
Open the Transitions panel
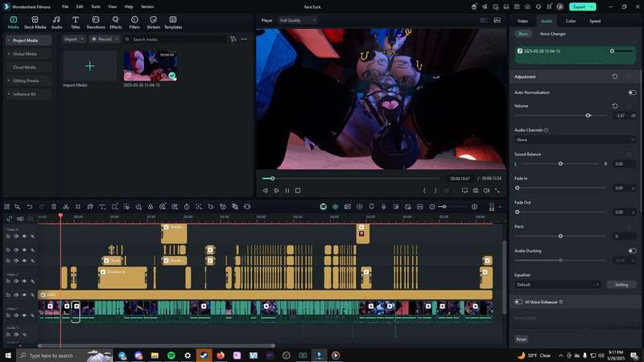click(x=96, y=23)
